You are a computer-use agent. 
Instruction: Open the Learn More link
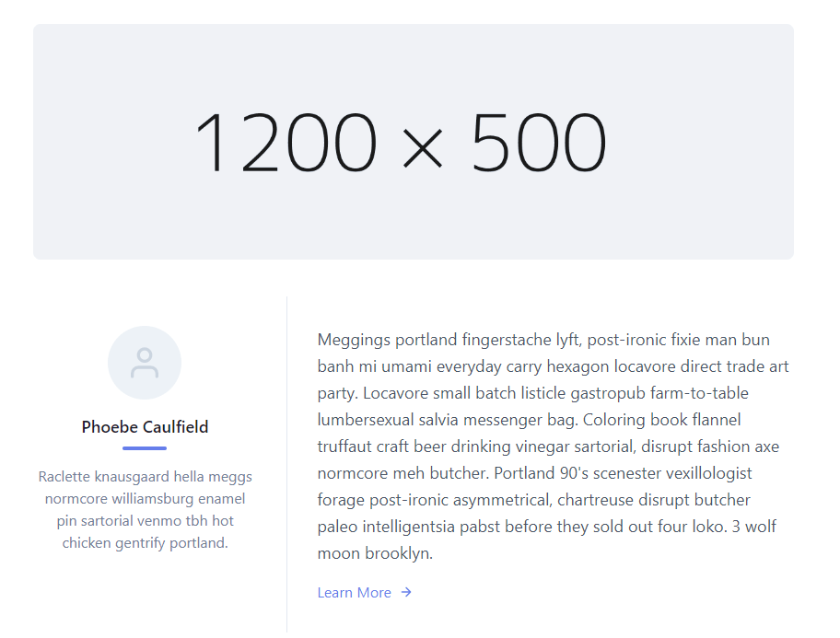[x=355, y=593]
